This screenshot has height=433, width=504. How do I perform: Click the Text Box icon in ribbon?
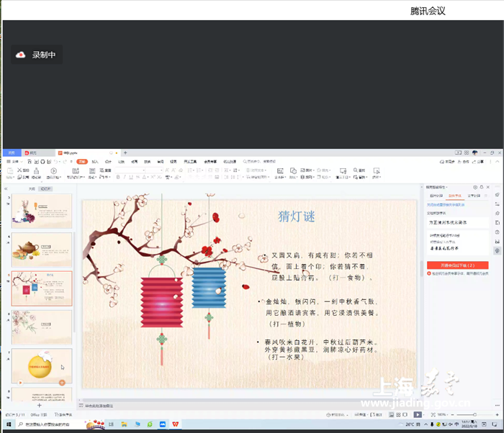point(280,171)
